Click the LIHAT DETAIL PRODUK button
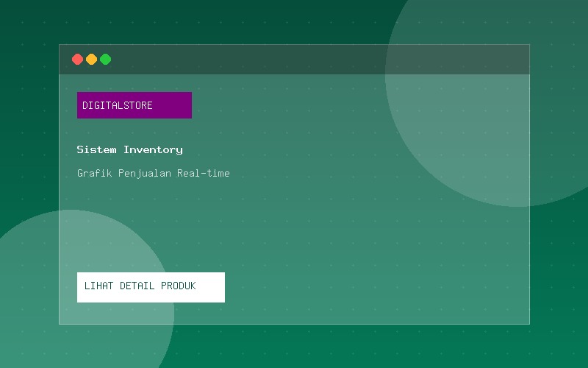 tap(151, 287)
